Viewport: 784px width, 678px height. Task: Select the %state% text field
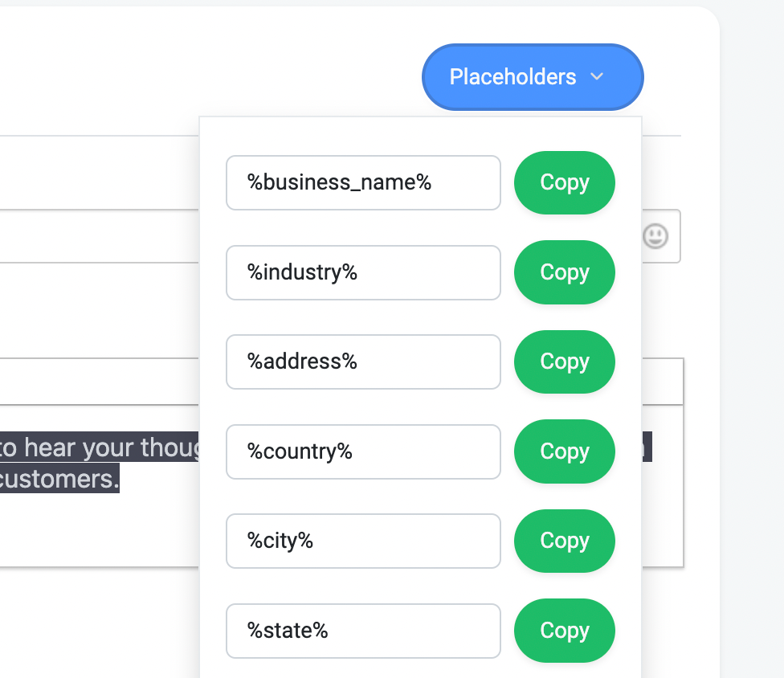(x=363, y=631)
